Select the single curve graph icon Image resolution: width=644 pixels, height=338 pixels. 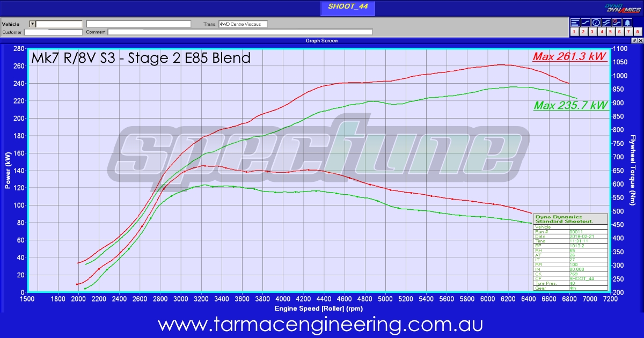[x=585, y=23]
